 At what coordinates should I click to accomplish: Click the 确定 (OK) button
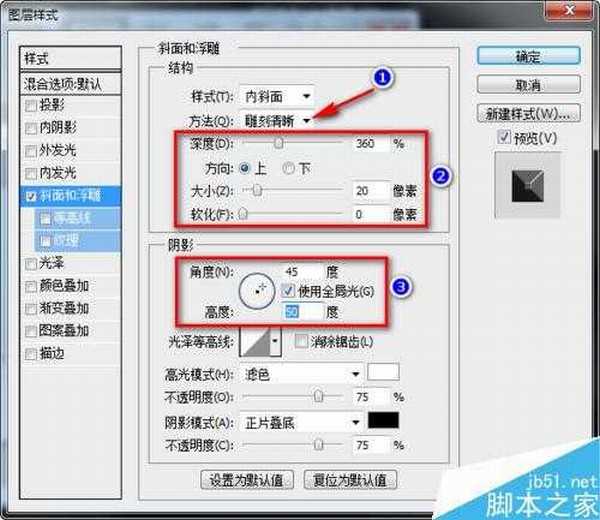[528, 56]
